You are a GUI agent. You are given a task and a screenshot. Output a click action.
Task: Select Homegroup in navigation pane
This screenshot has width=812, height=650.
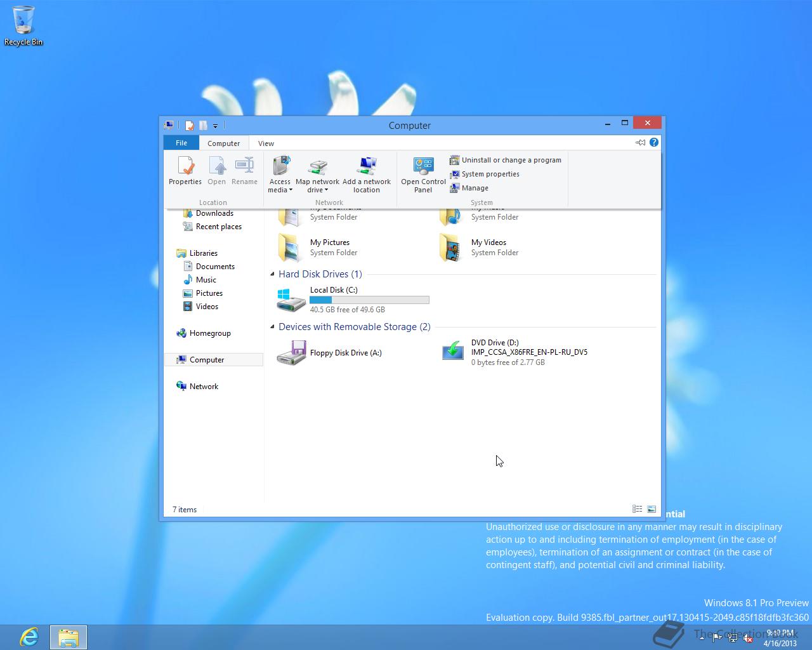click(x=209, y=333)
